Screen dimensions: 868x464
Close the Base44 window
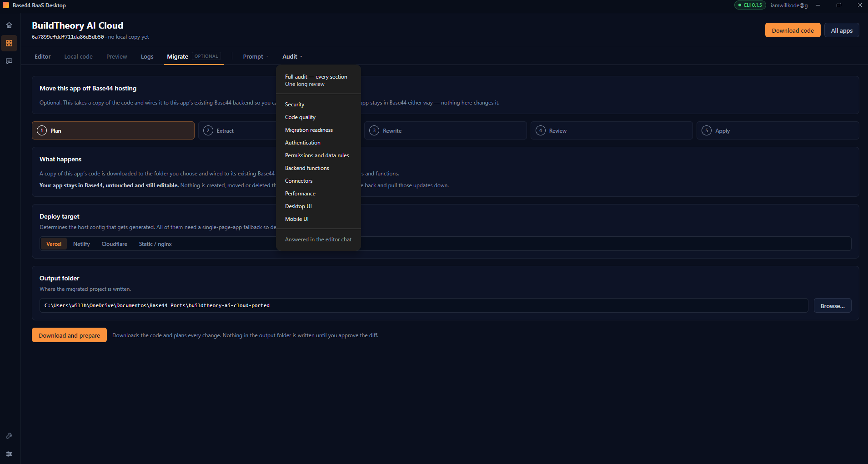[860, 5]
